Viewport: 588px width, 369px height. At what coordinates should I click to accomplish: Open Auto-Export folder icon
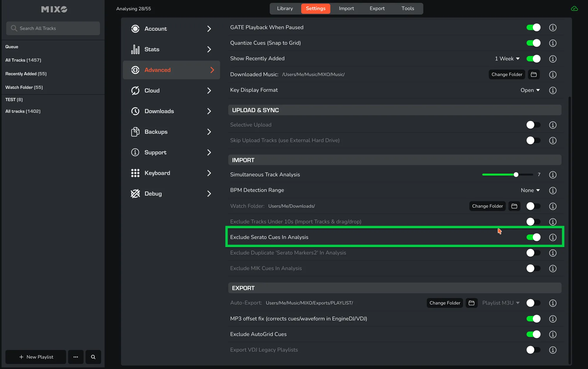click(472, 303)
